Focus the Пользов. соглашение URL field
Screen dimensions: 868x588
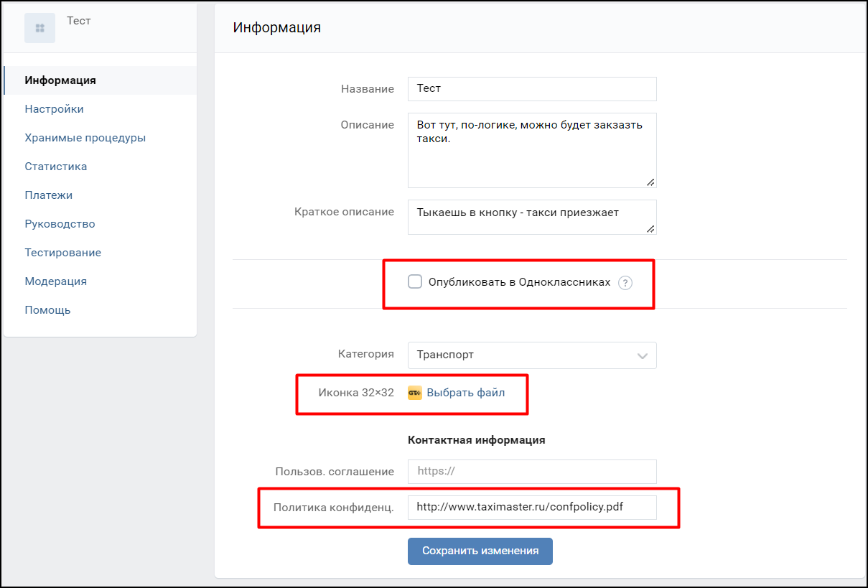point(531,472)
